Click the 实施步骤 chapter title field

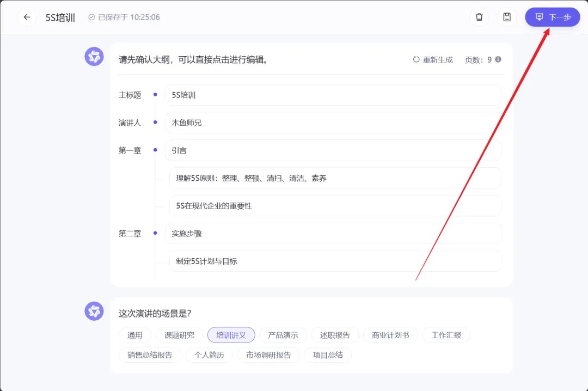tap(333, 233)
